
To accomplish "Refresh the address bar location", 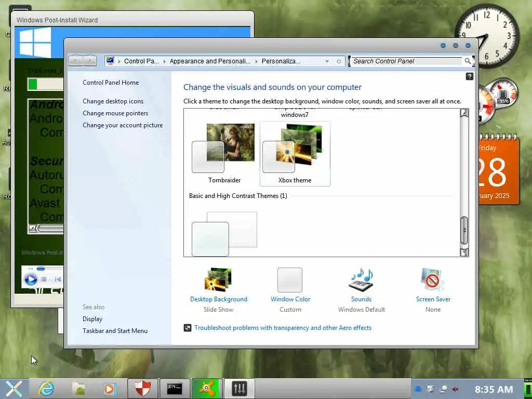I will tap(339, 61).
